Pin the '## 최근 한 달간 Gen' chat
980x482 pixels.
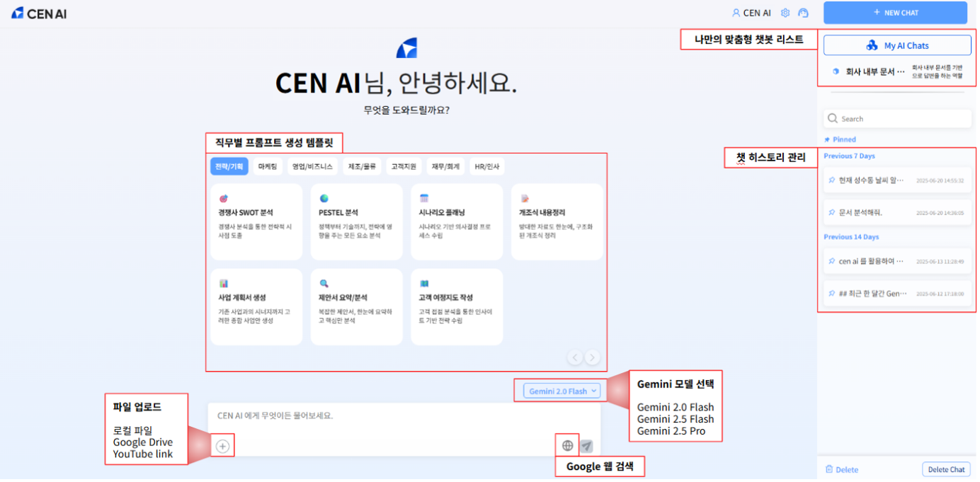click(832, 293)
